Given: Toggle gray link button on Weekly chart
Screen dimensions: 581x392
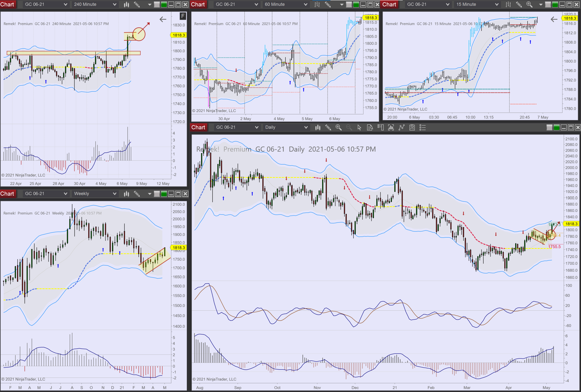Looking at the screenshot, I should [x=157, y=194].
